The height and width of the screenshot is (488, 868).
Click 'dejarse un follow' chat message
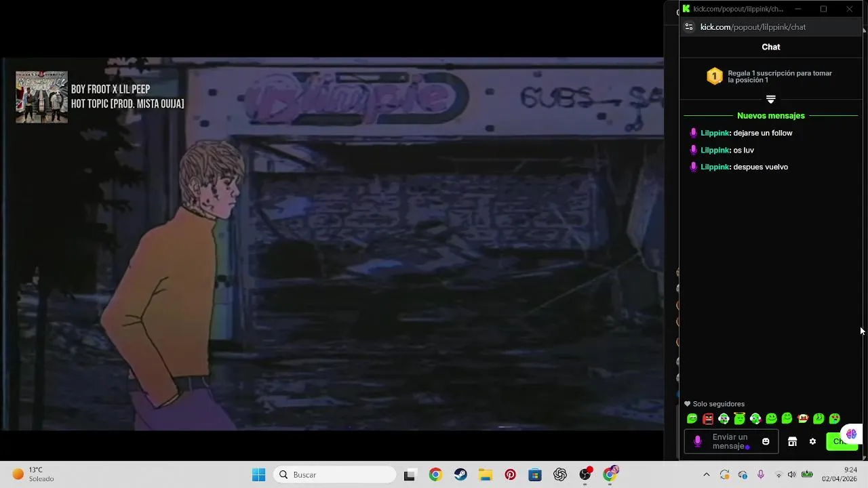pyautogui.click(x=763, y=133)
